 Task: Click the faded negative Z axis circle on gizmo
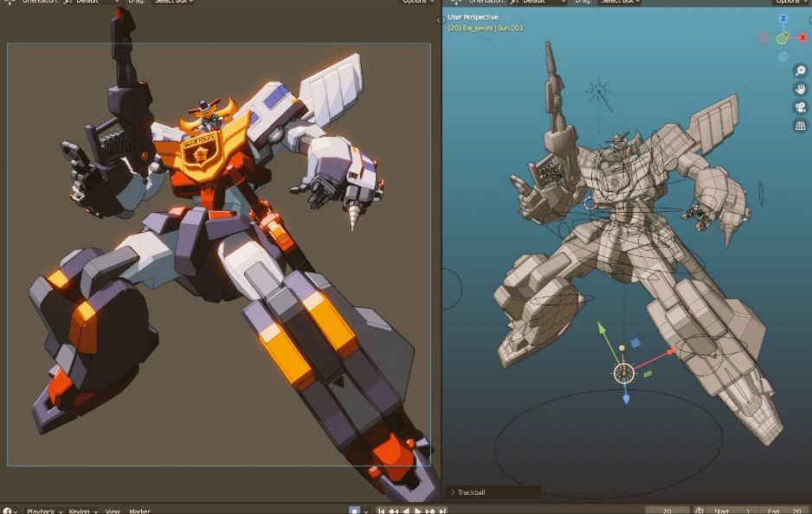click(783, 56)
